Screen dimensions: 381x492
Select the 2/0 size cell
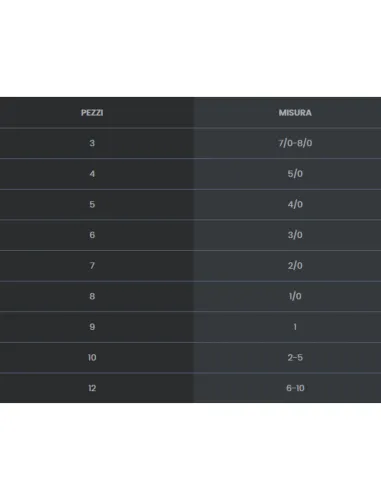click(295, 266)
